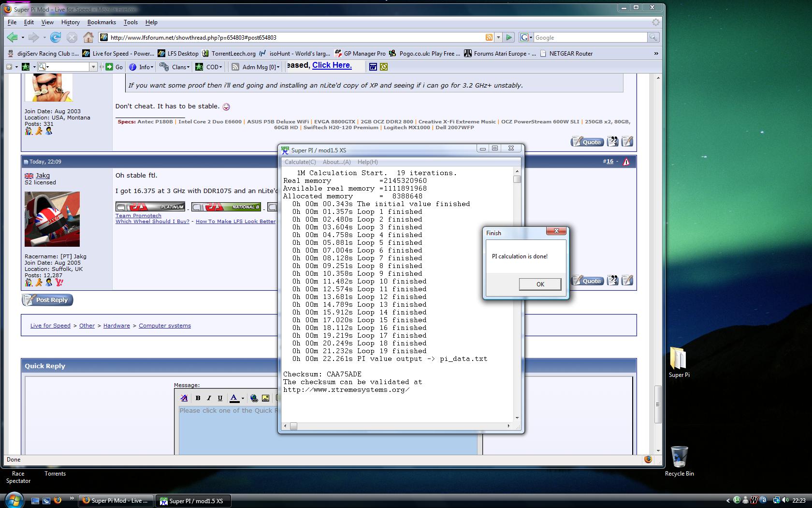Screen dimensions: 812x508
Task: Open the toolbar search box dropdown arrow
Action: click(x=93, y=67)
